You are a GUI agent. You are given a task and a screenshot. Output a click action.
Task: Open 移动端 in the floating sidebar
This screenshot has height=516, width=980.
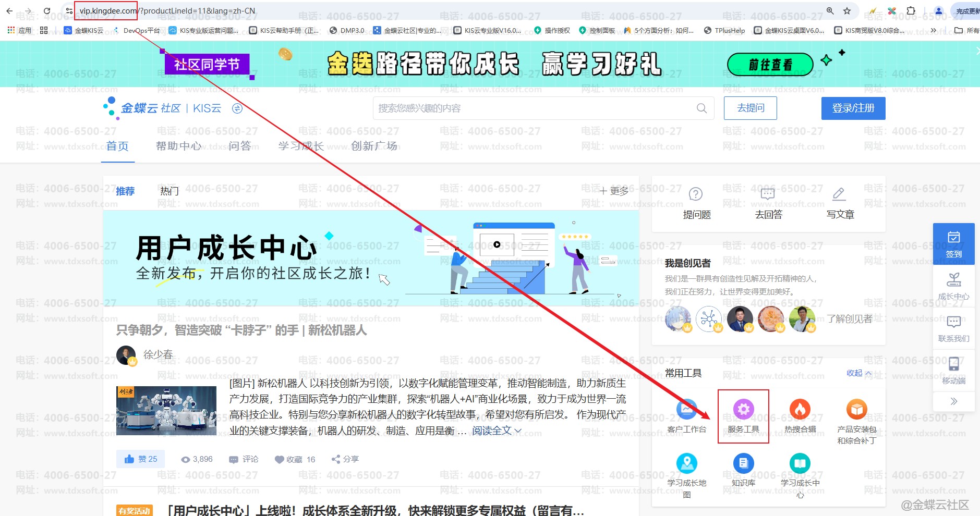[954, 371]
